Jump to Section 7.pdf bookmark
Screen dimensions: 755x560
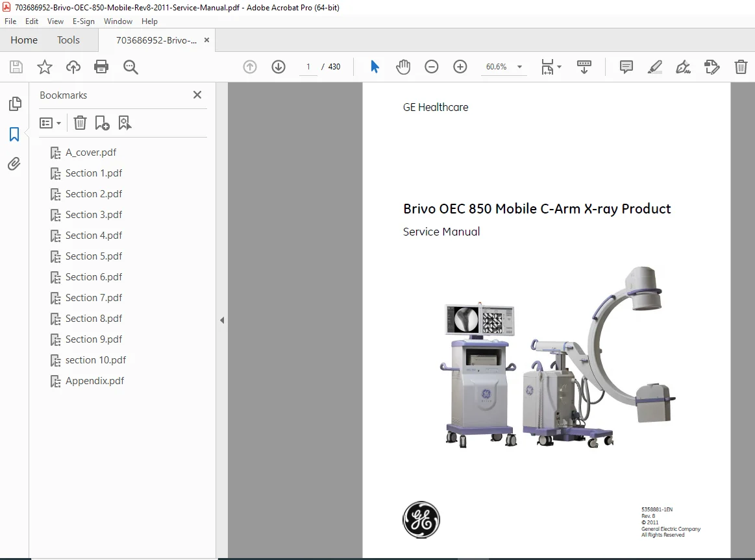tap(93, 298)
